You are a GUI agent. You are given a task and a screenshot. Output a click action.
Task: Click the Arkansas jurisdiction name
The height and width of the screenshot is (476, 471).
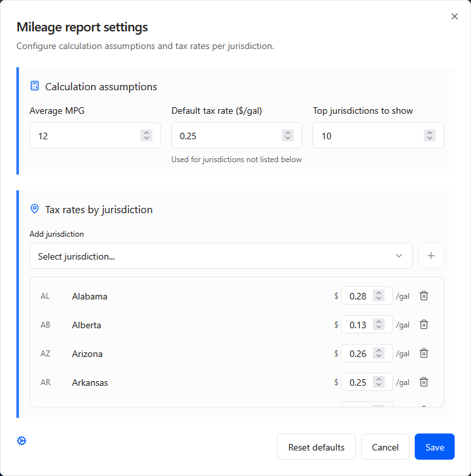(90, 382)
